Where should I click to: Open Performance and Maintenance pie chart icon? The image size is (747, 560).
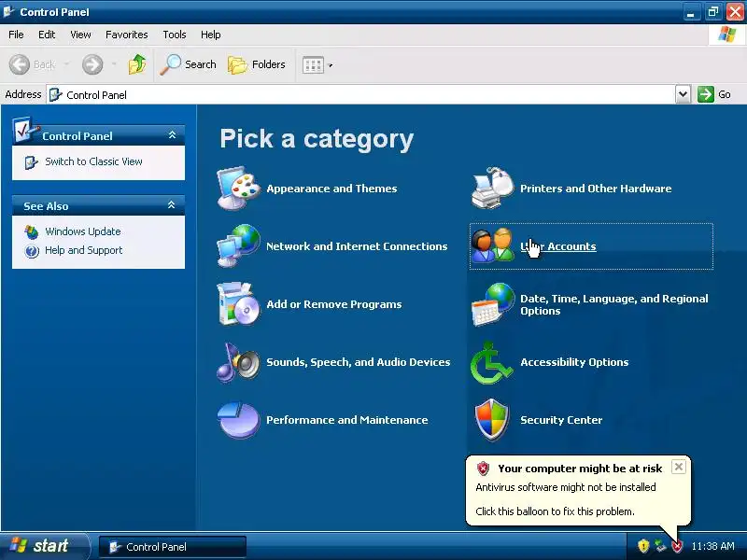tap(238, 420)
